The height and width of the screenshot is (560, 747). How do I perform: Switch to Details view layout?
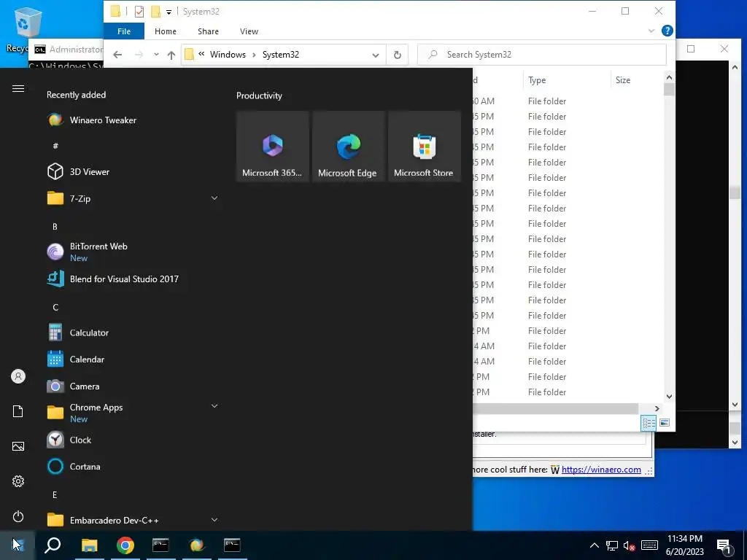coord(649,423)
